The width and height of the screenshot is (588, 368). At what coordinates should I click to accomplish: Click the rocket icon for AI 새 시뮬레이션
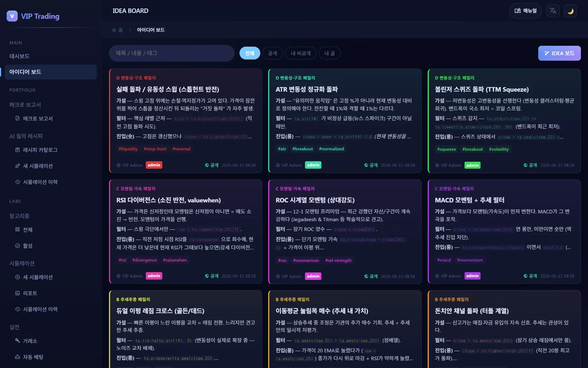pyautogui.click(x=18, y=166)
